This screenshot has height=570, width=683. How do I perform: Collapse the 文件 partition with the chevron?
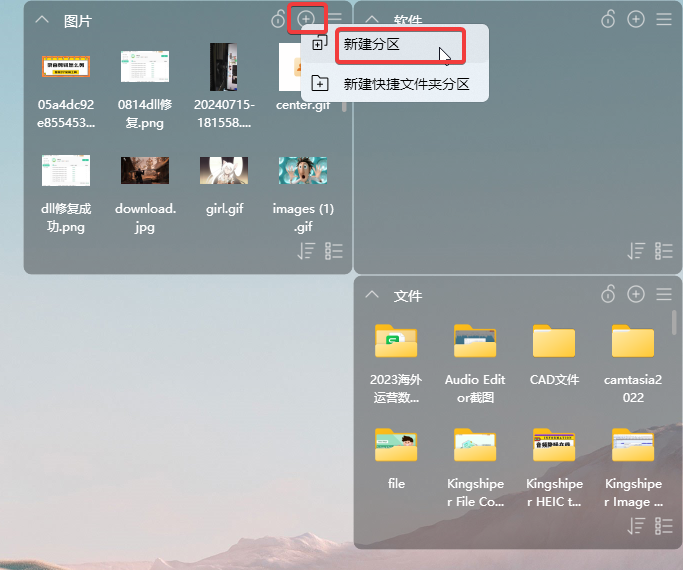(x=372, y=295)
